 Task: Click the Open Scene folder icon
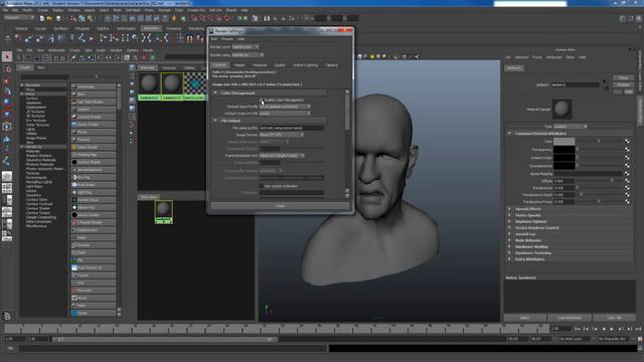pos(50,19)
